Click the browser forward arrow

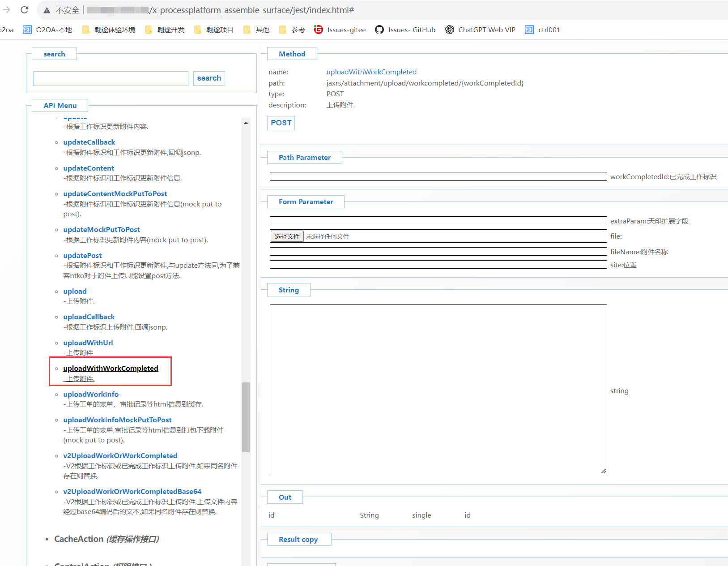point(6,10)
